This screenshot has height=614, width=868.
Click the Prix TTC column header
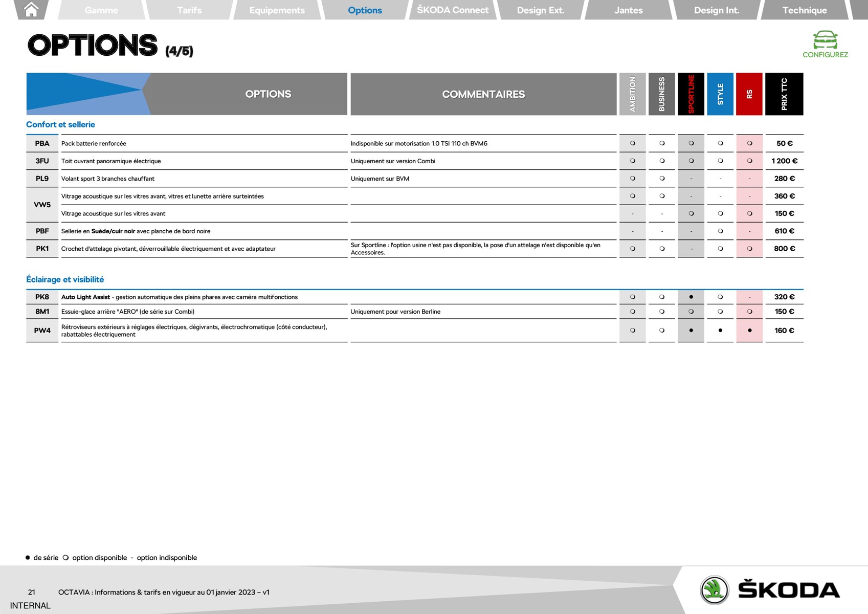pos(784,94)
